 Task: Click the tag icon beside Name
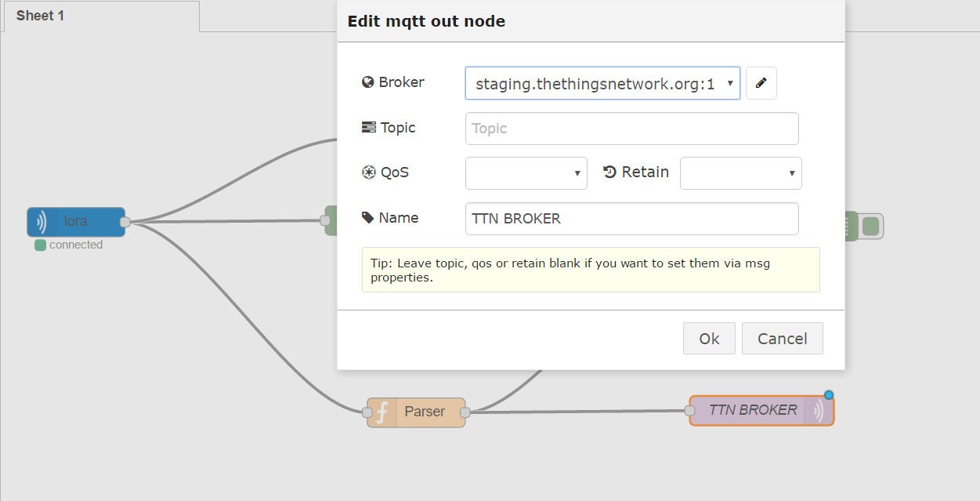tap(368, 218)
